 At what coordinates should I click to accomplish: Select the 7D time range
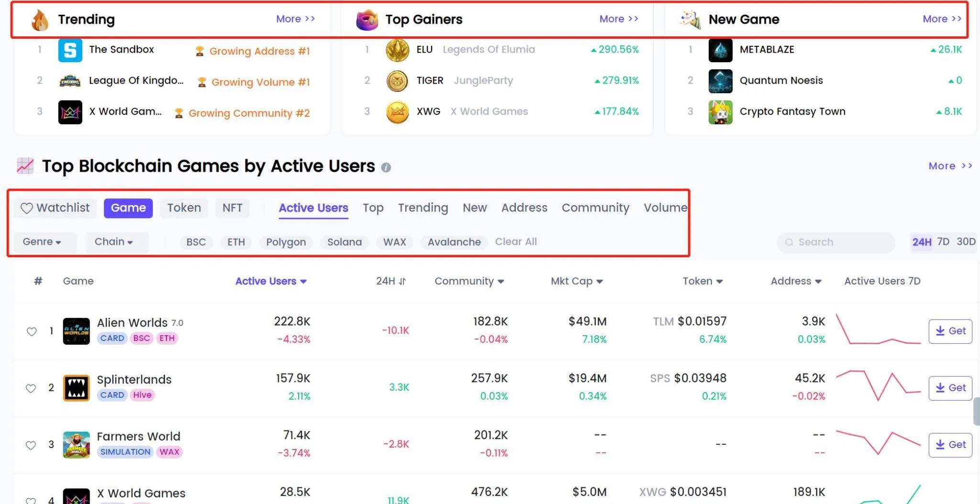coord(943,242)
